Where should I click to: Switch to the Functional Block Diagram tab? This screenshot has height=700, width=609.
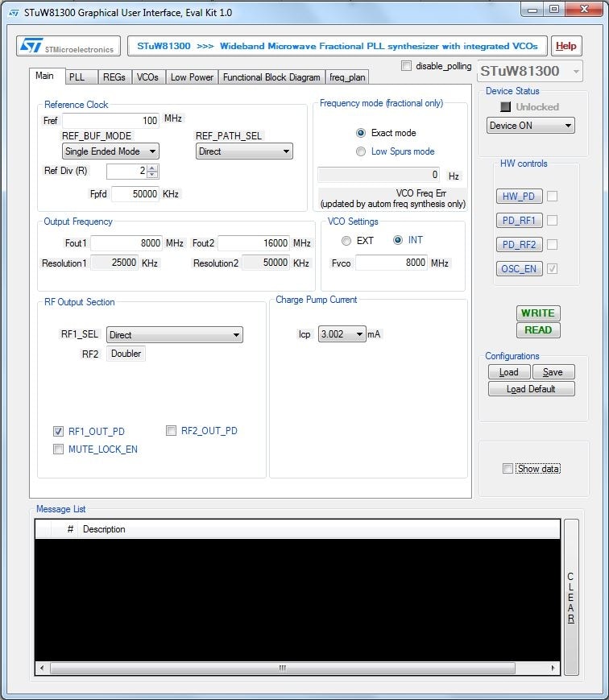point(271,77)
